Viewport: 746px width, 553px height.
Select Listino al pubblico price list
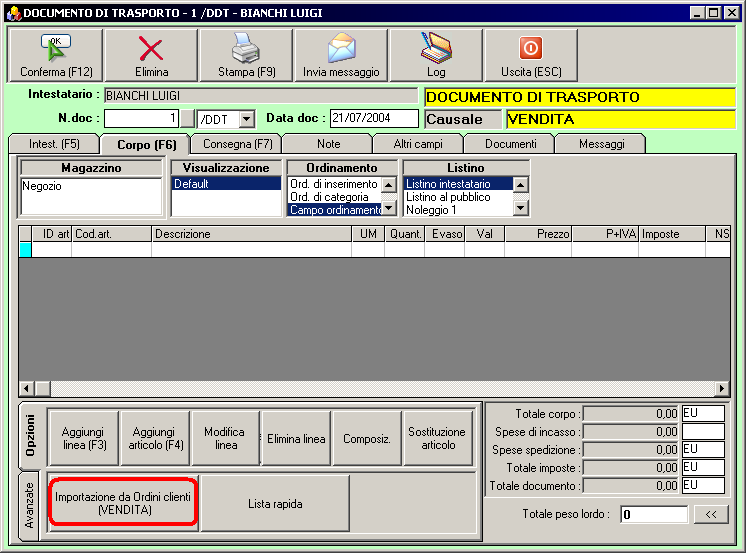[x=458, y=197]
